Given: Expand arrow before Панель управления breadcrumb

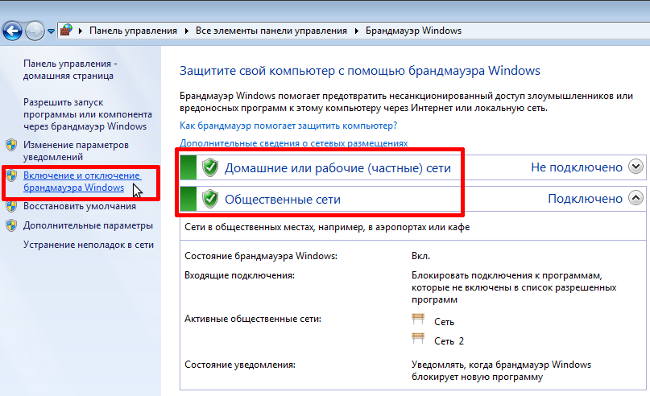Looking at the screenshot, I should 80,31.
